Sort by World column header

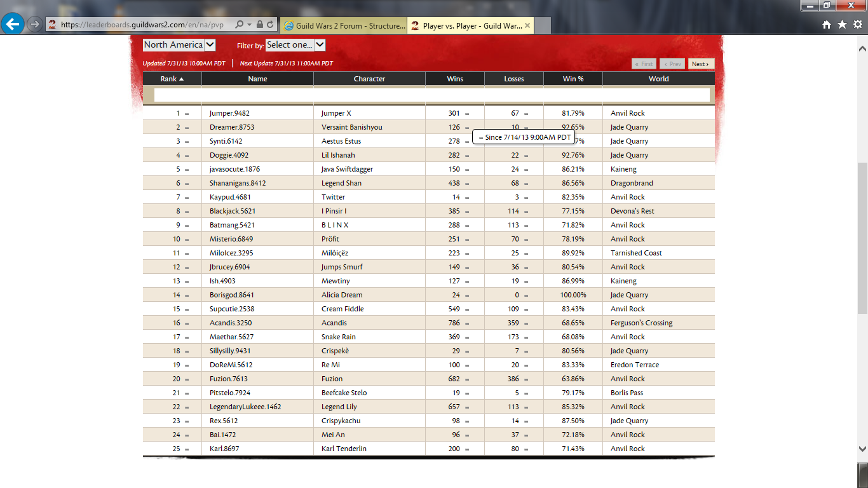tap(659, 79)
